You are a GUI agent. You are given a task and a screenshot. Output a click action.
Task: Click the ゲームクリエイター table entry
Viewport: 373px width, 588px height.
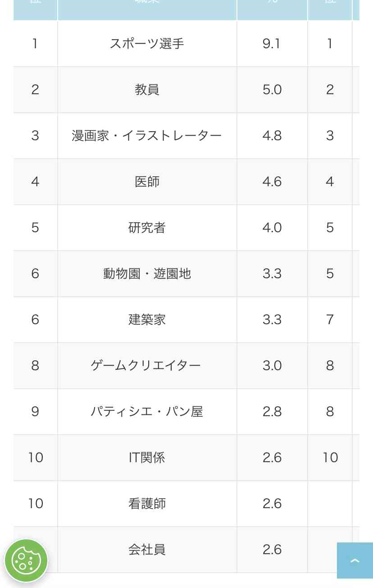[x=147, y=366]
